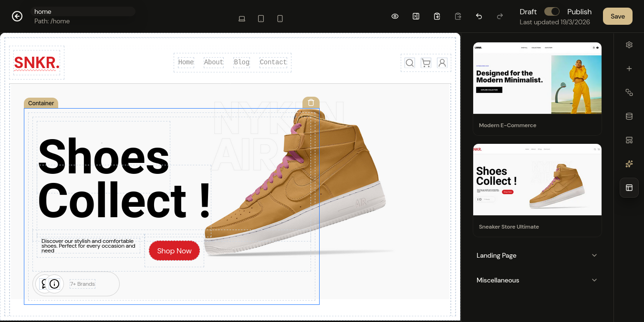
Task: Select the Modern E-Commerce template thumbnail
Action: pyautogui.click(x=537, y=78)
